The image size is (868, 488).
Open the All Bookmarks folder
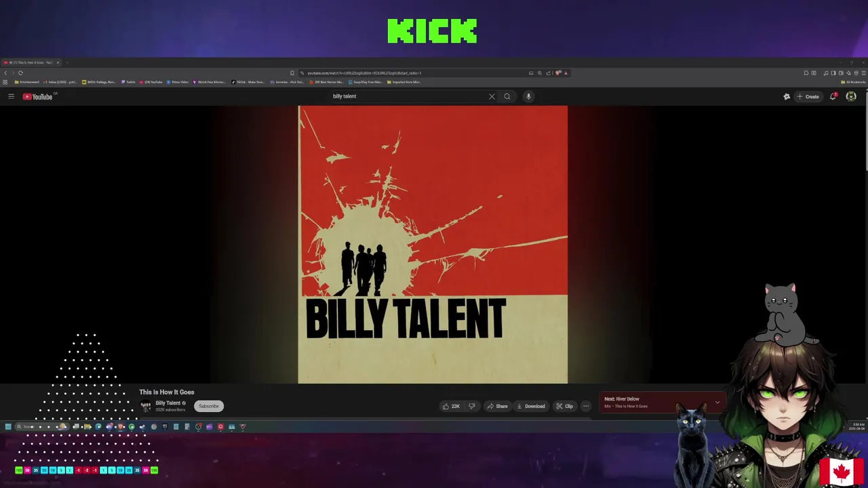[x=853, y=82]
